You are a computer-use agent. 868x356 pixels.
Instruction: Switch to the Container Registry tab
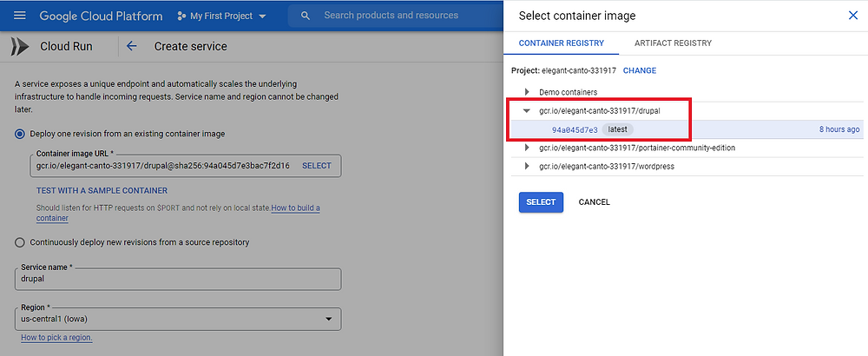tap(562, 43)
